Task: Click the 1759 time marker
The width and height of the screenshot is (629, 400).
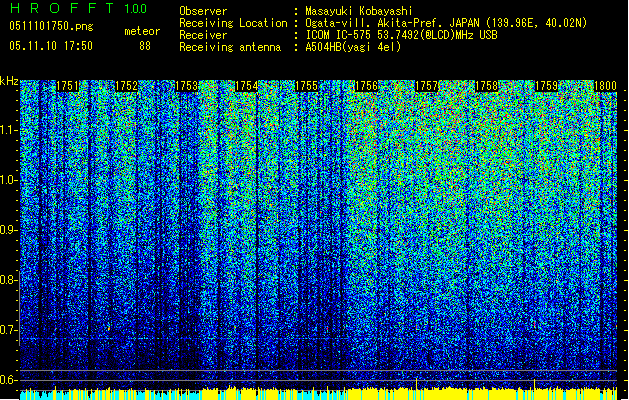Action: click(x=546, y=86)
